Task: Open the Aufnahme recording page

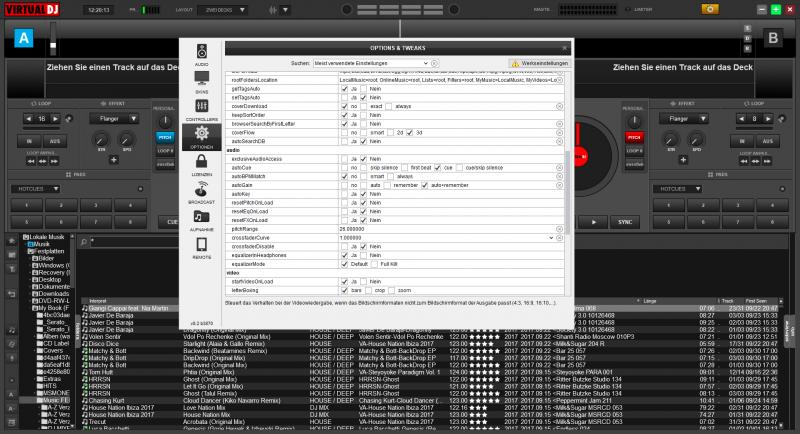Action: click(202, 220)
